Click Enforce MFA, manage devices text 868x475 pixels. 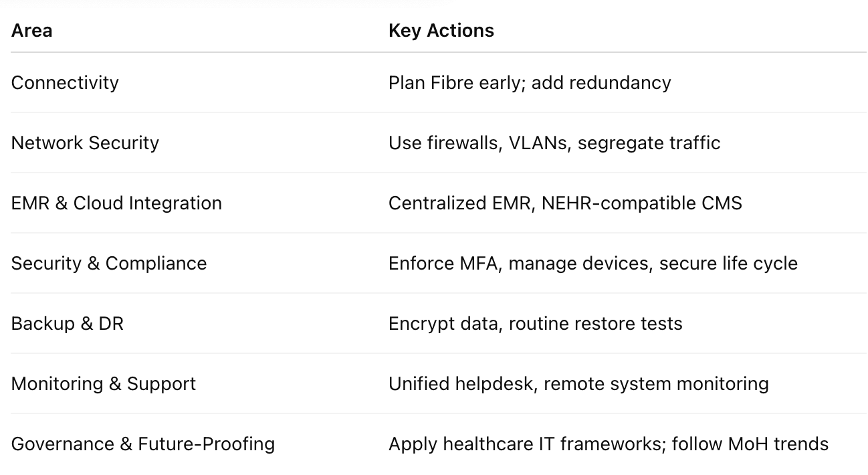(519, 264)
